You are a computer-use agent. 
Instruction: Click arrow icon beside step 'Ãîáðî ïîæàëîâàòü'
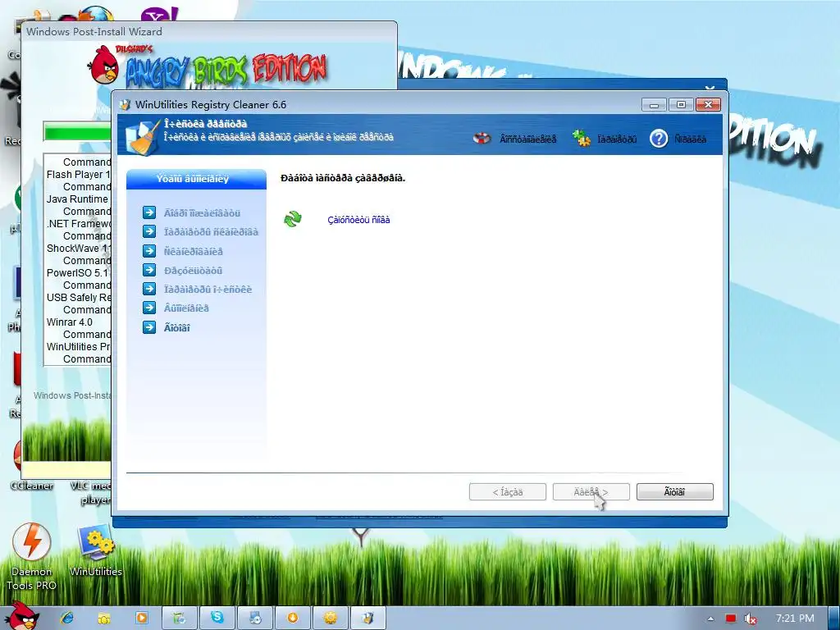click(x=149, y=212)
